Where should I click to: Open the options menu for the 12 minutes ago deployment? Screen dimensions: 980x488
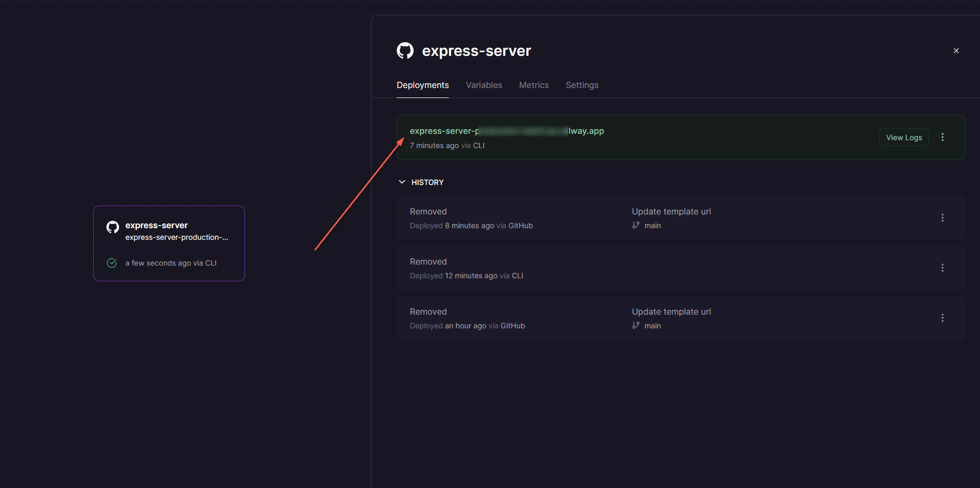click(942, 268)
